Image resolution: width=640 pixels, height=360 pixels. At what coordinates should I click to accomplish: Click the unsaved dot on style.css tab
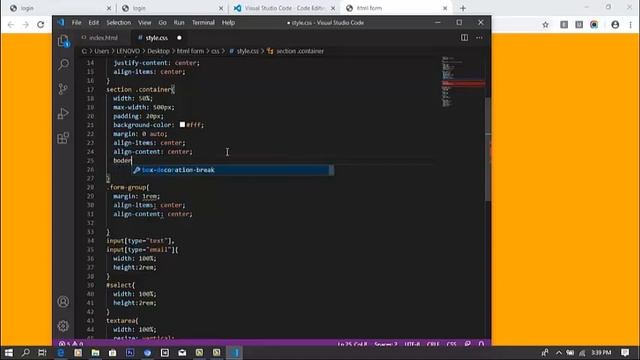(179, 38)
